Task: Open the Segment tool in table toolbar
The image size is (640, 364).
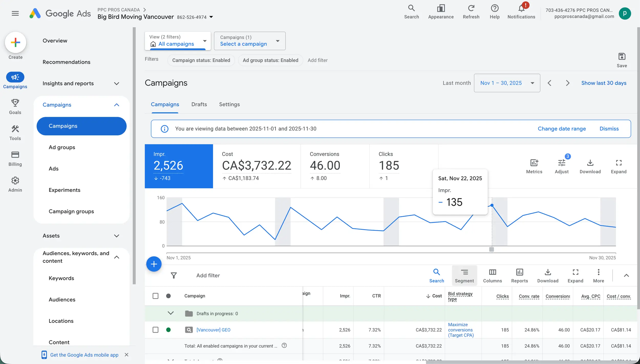Action: tap(464, 275)
